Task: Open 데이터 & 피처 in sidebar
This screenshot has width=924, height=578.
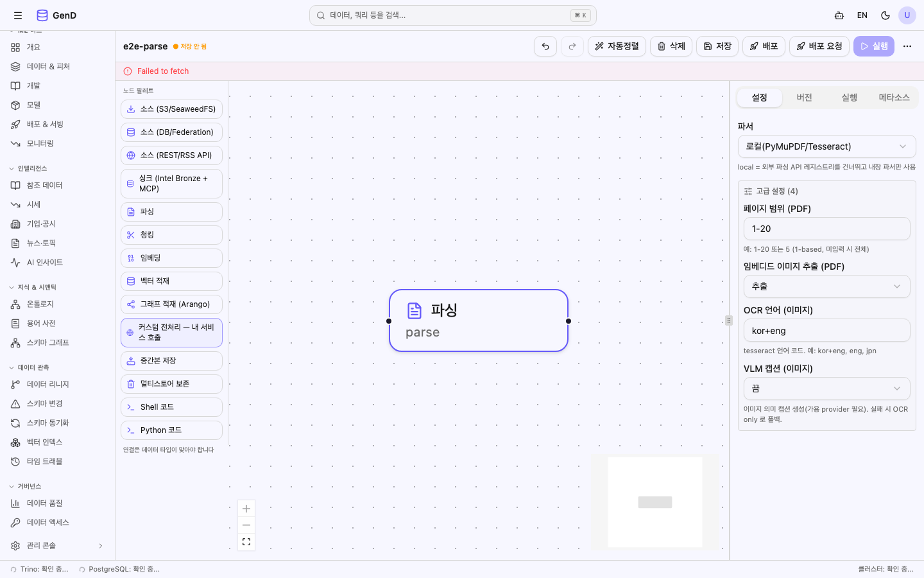Action: (58, 67)
